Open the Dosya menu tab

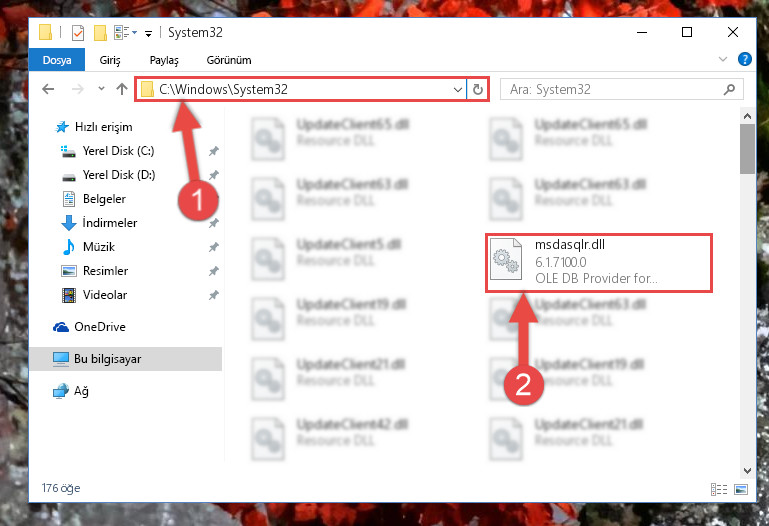pyautogui.click(x=57, y=60)
